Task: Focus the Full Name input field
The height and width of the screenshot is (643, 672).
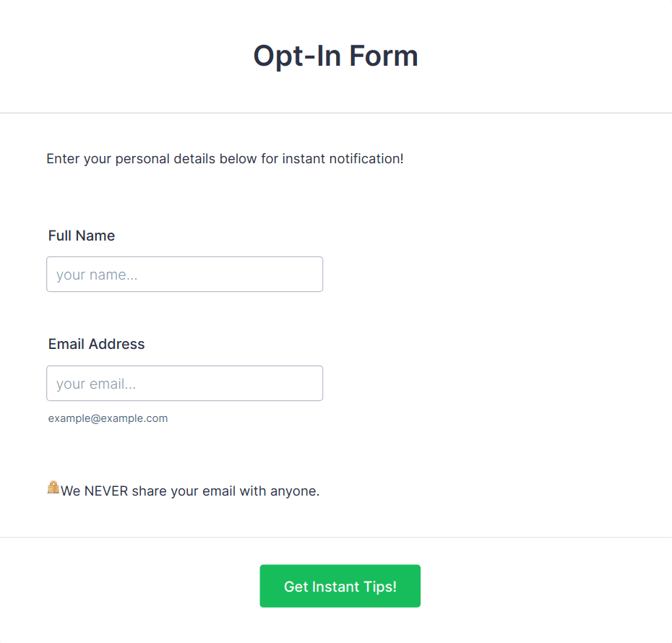Action: tap(185, 274)
